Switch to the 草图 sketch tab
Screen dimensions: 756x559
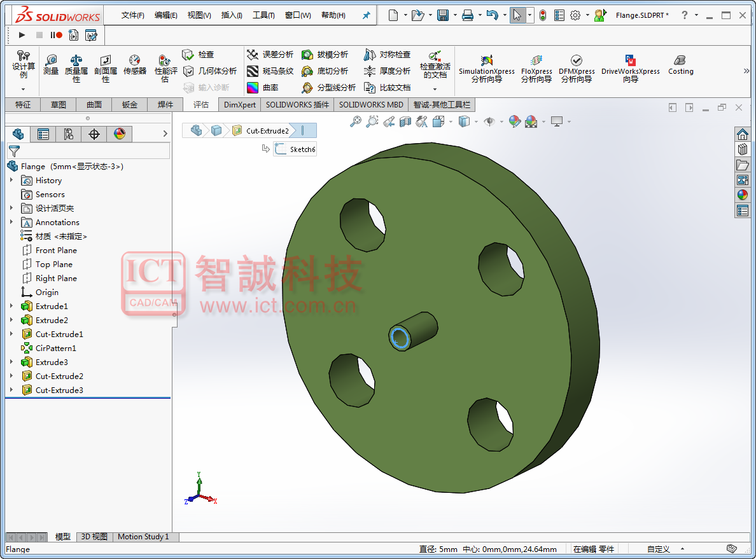(x=59, y=105)
